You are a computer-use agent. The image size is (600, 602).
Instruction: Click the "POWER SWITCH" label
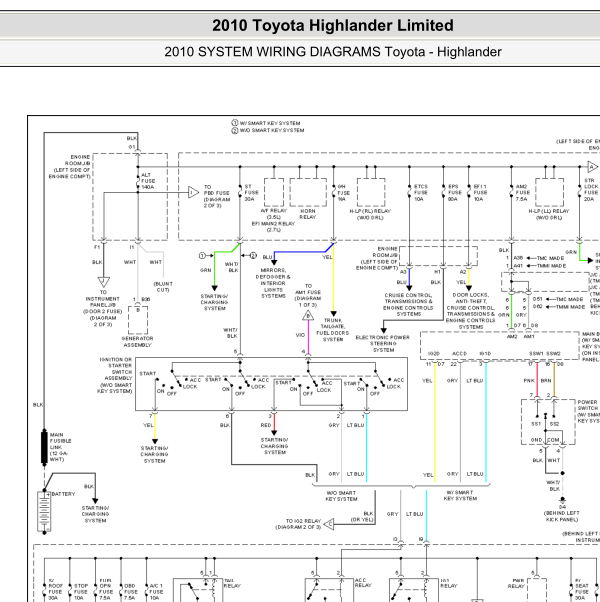(588, 405)
